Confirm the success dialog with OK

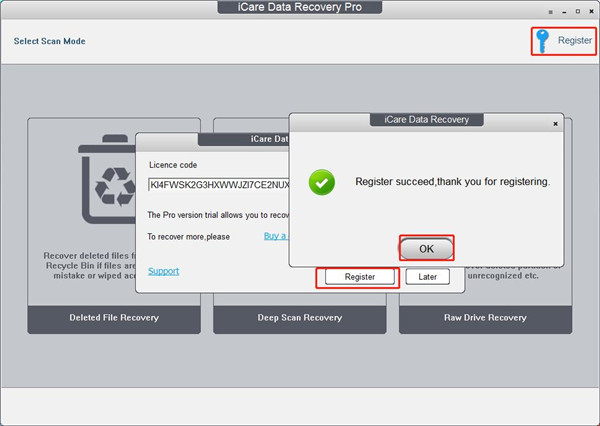426,249
